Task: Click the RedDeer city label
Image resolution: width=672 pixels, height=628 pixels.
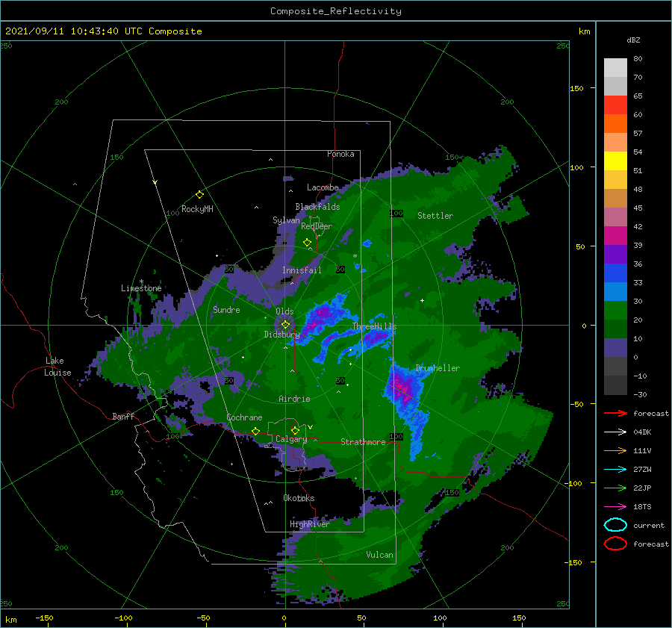Action: click(317, 226)
